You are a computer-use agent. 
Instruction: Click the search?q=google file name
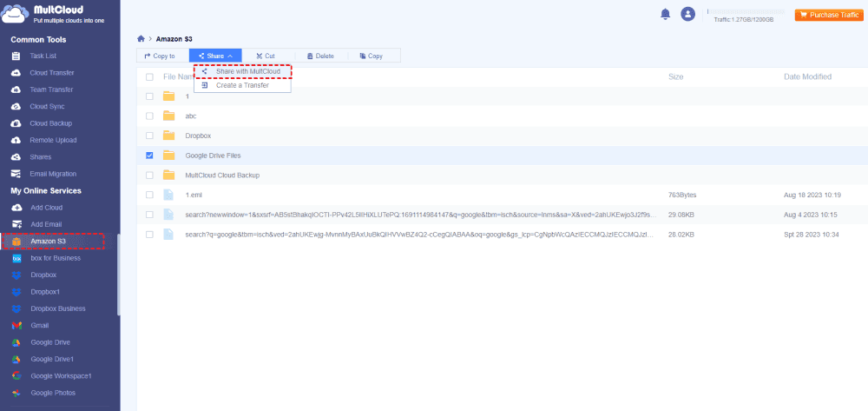[419, 235]
